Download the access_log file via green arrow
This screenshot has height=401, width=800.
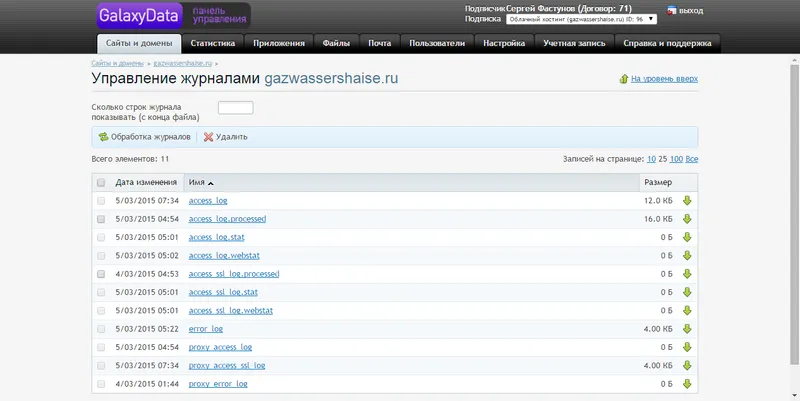[687, 200]
